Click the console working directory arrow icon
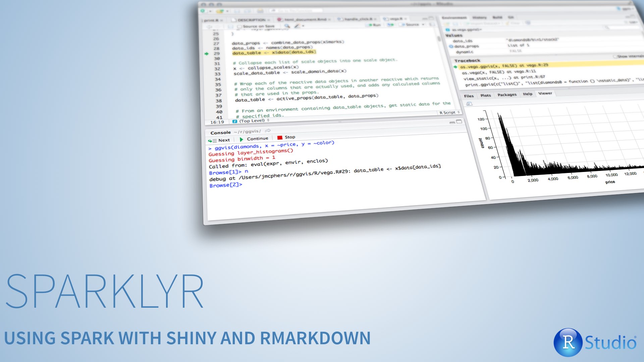This screenshot has width=644, height=362. tap(268, 131)
